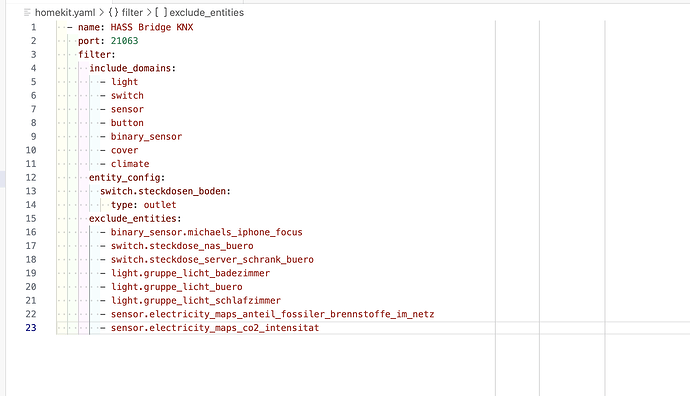Viewport: 690px width, 396px height.
Task: Click 'light.gruppe_licht_badezimmer' entry
Action: pyautogui.click(x=190, y=273)
